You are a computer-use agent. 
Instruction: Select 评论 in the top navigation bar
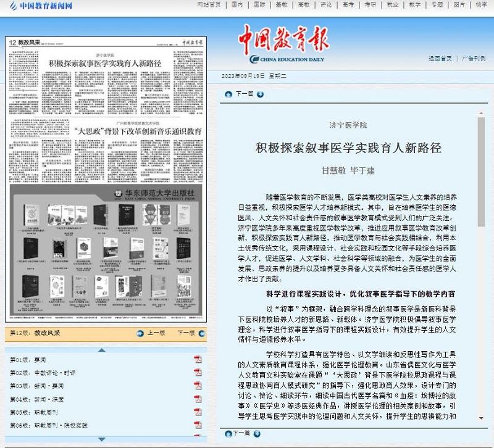pyautogui.click(x=325, y=5)
